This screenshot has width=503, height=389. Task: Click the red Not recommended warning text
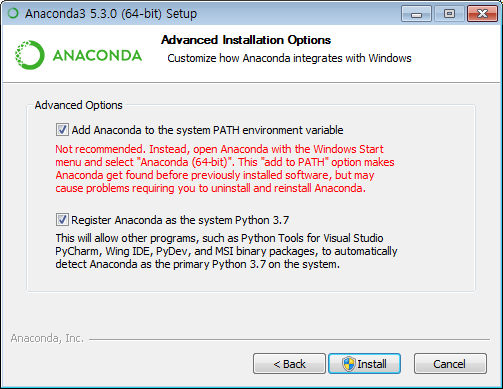point(225,169)
